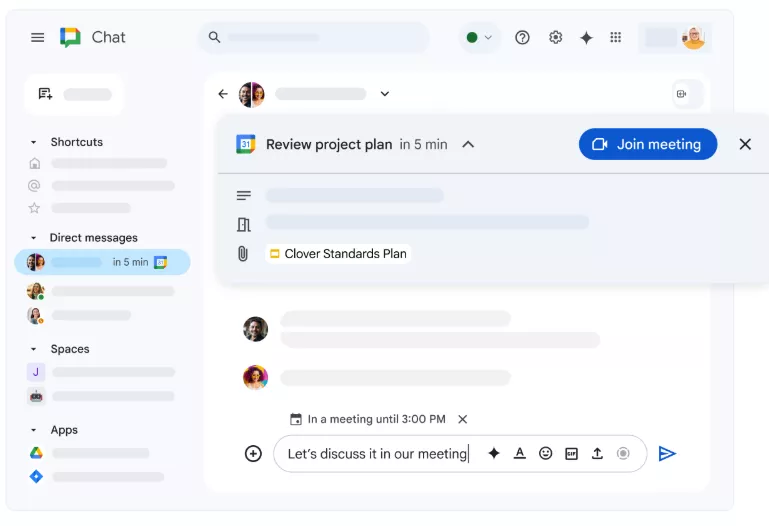
Task: Click the Google Calendar icon in banner
Action: [246, 144]
